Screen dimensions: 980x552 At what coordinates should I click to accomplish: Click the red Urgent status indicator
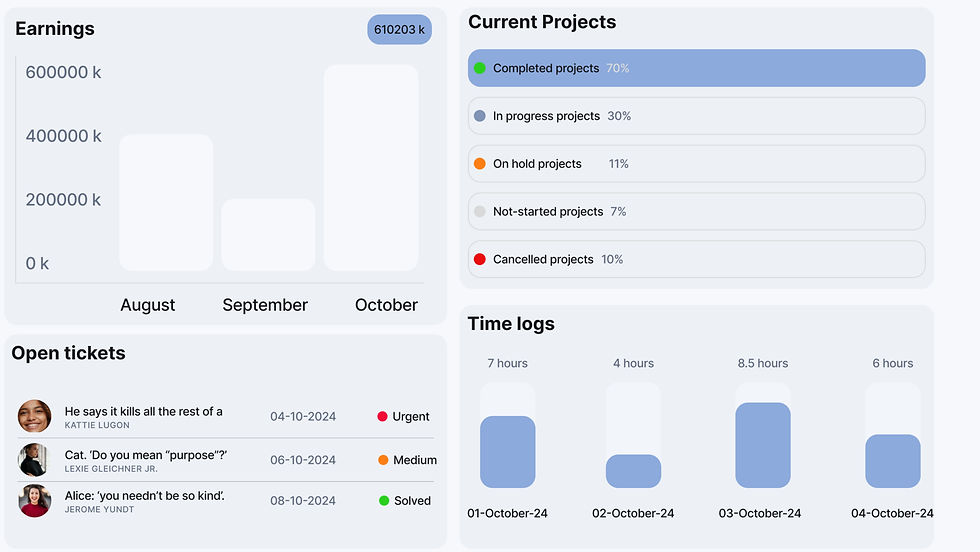pyautogui.click(x=382, y=416)
